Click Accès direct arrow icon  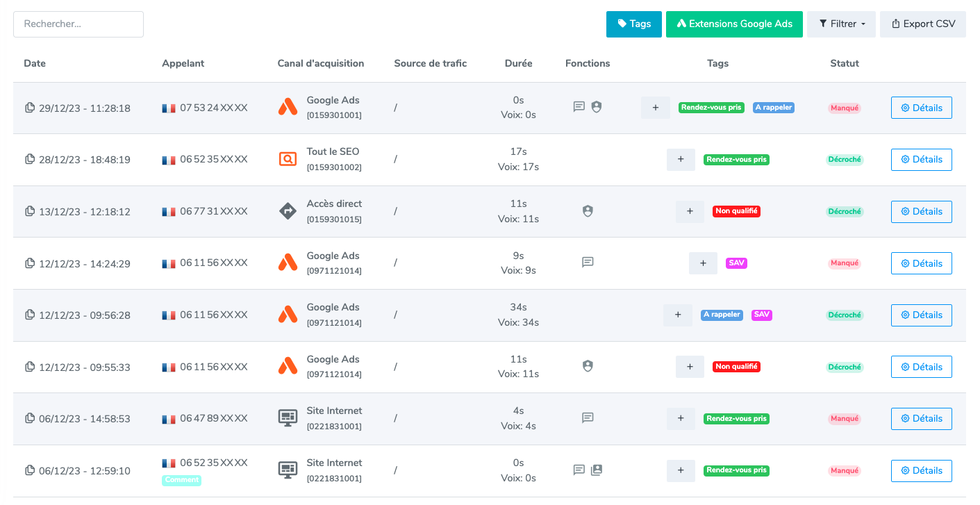288,211
